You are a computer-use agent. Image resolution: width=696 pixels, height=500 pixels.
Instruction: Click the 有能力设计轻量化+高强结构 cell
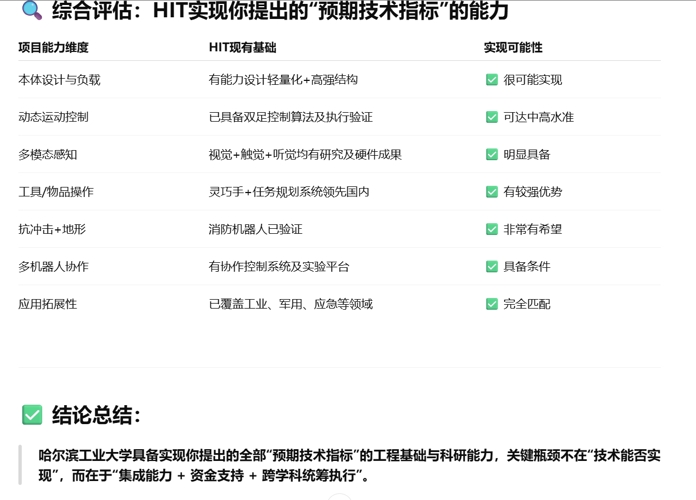click(283, 80)
